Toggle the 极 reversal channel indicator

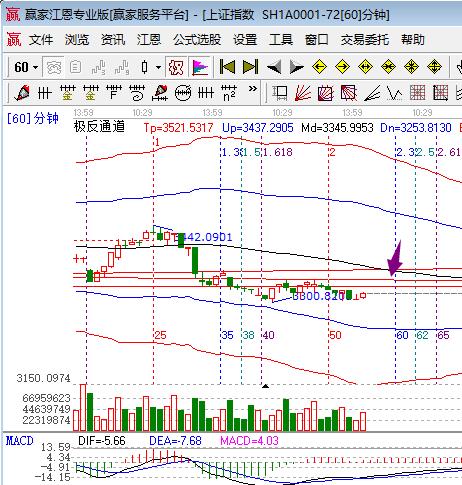tap(176, 67)
